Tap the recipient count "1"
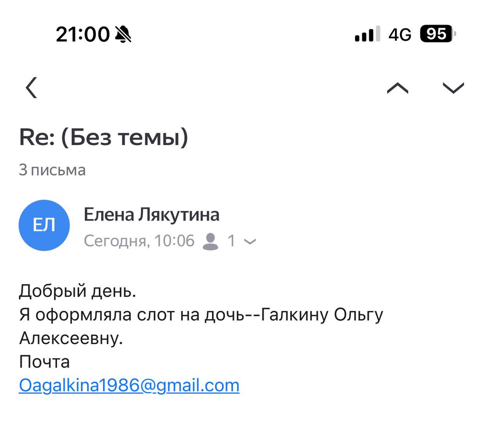500x448 pixels. 232,241
